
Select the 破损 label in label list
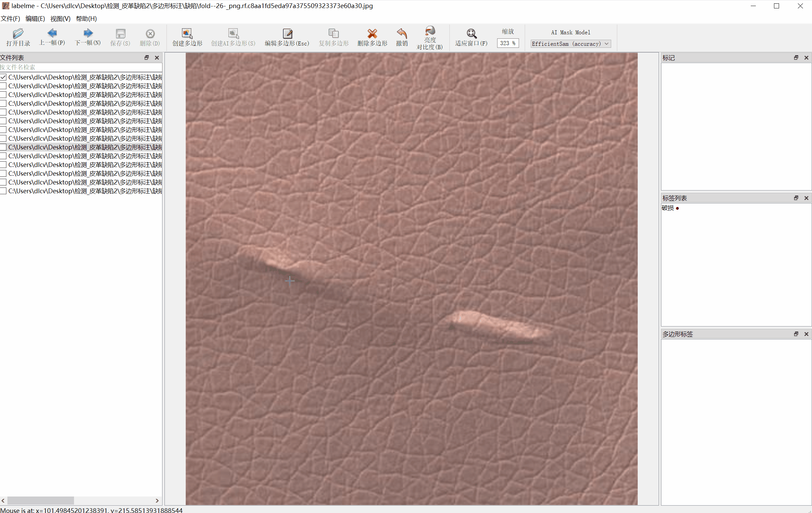668,208
